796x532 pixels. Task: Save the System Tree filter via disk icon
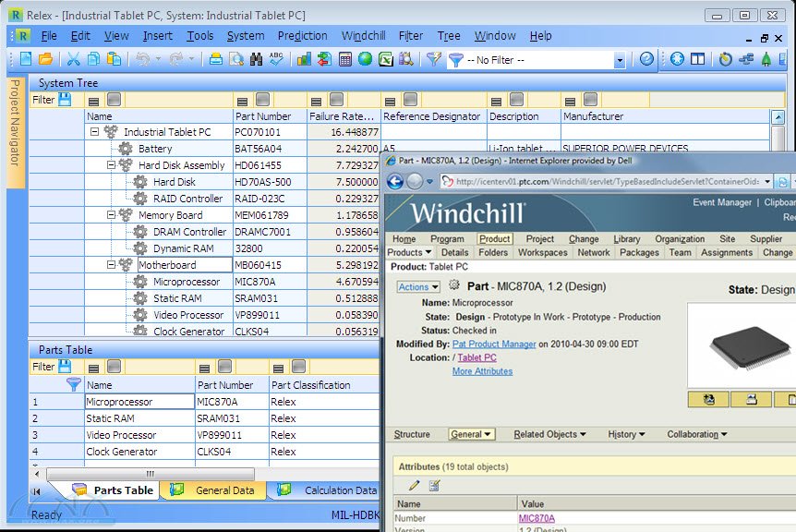[x=65, y=99]
